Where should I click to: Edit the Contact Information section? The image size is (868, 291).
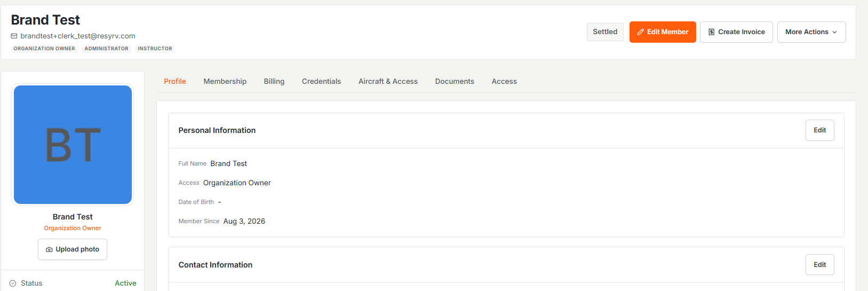[819, 265]
